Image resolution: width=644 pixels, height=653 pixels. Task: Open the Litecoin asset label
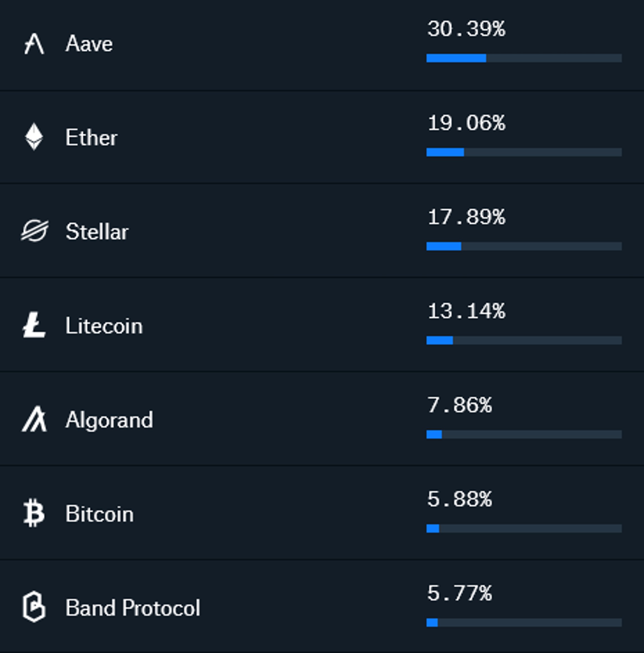(104, 326)
